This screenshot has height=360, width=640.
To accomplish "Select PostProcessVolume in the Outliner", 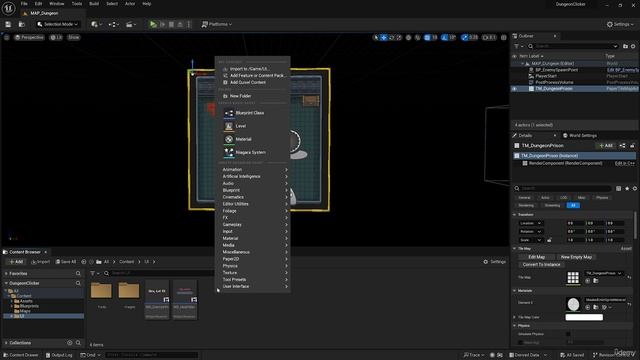I will [554, 82].
